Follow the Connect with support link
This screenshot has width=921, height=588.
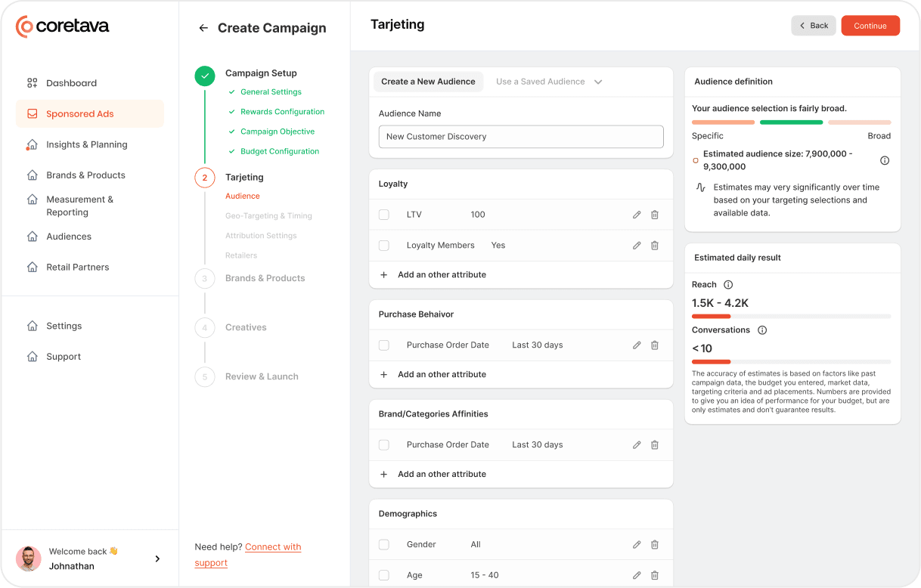pyautogui.click(x=272, y=547)
